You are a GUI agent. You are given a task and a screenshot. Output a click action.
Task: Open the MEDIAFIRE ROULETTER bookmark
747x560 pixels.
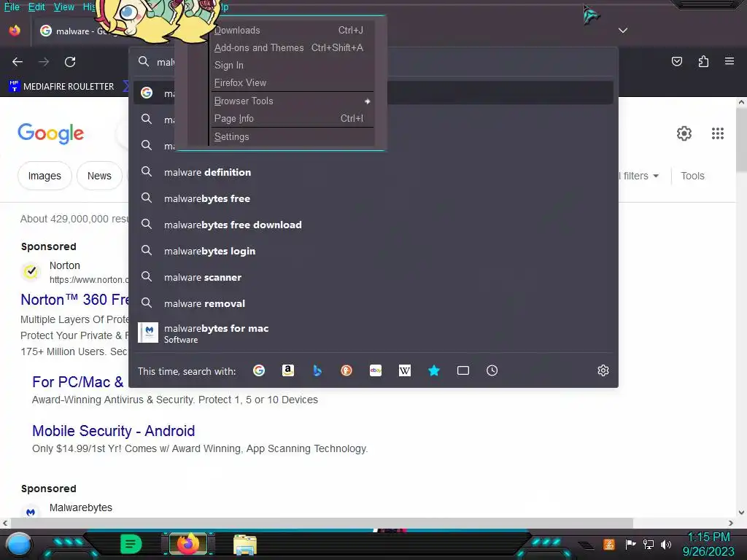click(x=61, y=86)
